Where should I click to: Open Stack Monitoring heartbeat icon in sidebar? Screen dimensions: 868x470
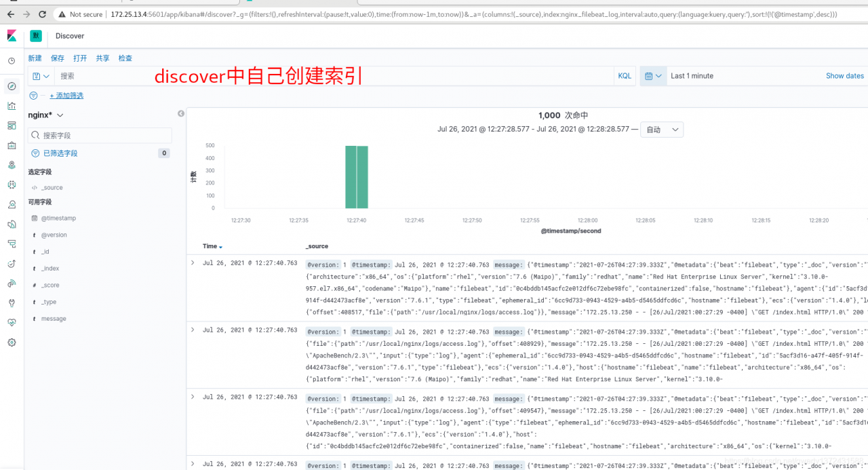[x=12, y=323]
